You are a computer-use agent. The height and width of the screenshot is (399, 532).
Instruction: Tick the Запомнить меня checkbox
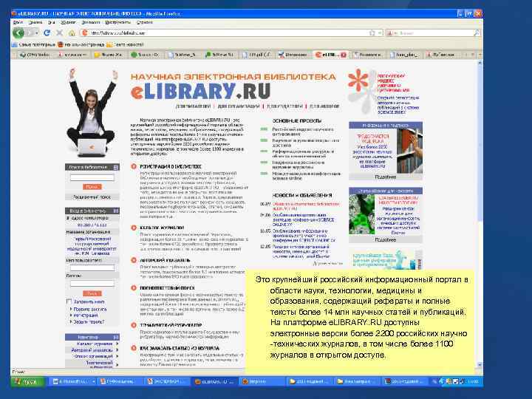tap(69, 301)
